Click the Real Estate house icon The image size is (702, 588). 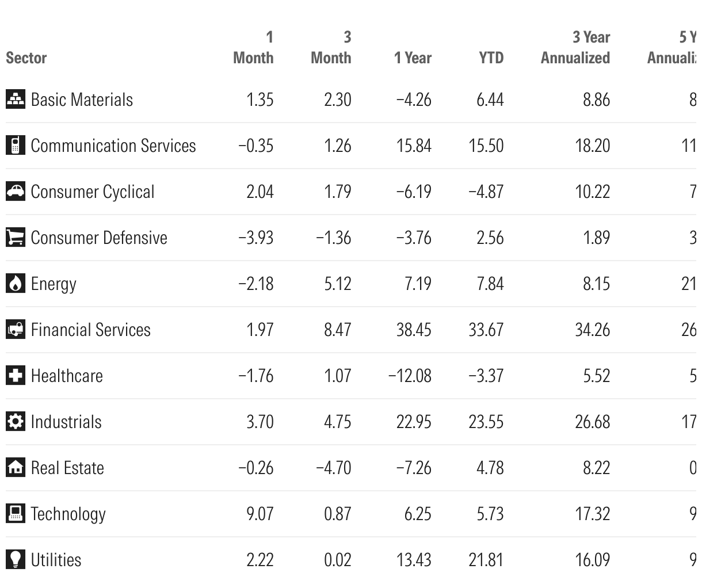[16, 467]
